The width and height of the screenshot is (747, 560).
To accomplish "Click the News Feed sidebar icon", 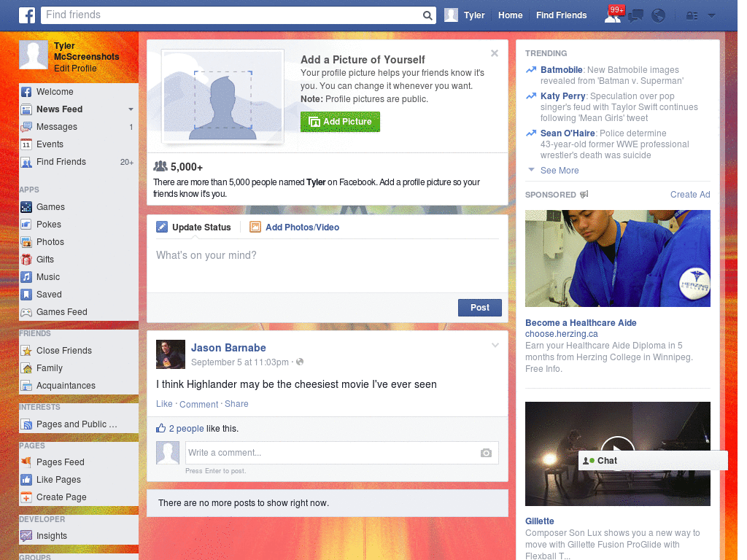I will (x=26, y=109).
